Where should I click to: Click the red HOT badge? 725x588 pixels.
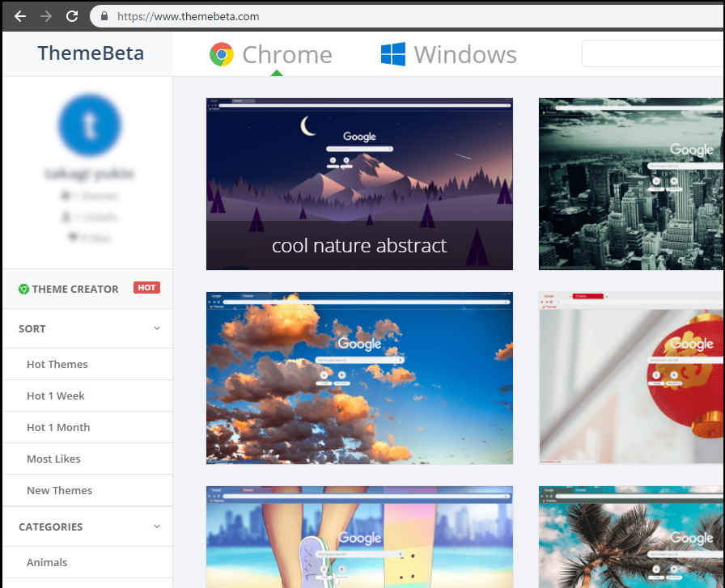point(146,287)
